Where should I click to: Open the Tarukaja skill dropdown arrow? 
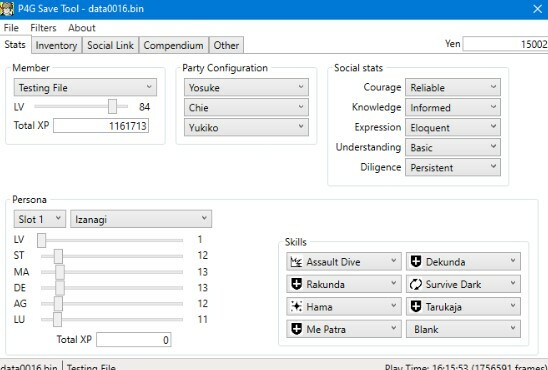coord(513,306)
